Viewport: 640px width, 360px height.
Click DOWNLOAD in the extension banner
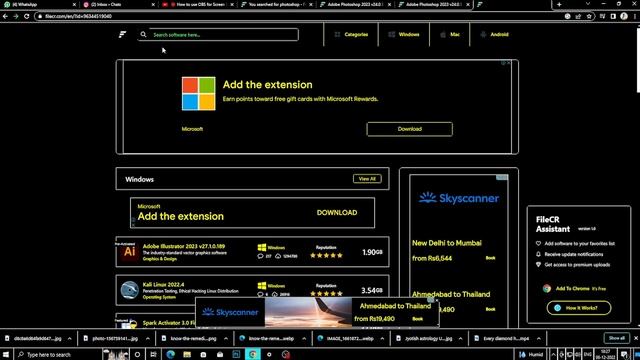pyautogui.click(x=337, y=213)
